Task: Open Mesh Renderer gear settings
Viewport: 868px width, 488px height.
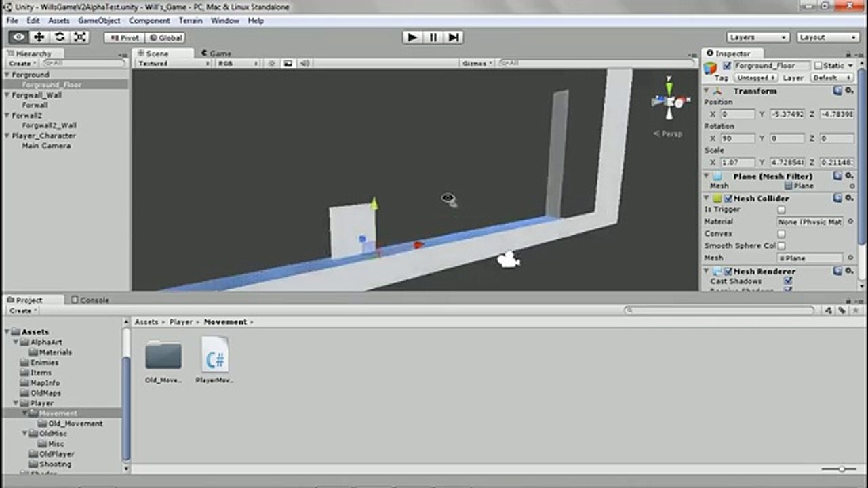Action: pyautogui.click(x=849, y=271)
